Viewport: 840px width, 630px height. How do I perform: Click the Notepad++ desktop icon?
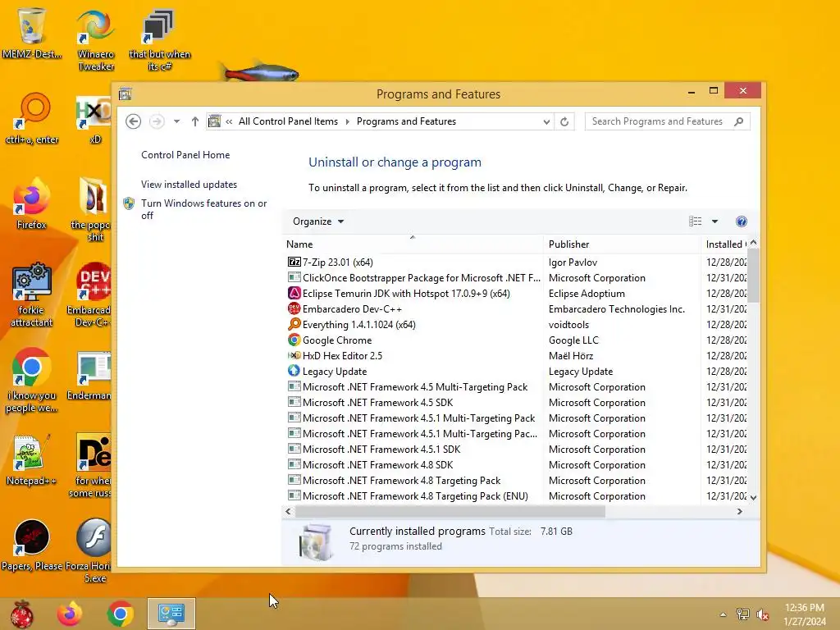pos(32,459)
